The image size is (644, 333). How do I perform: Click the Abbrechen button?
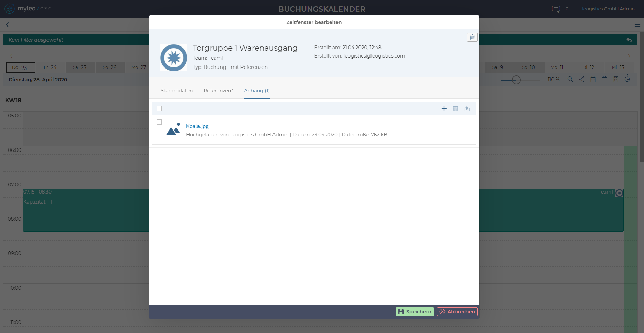[457, 312]
